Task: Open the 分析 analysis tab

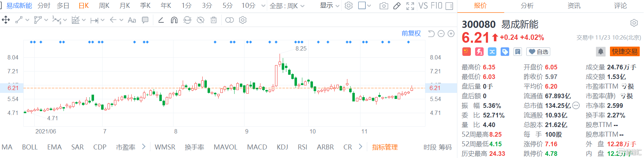Action: click(527, 6)
